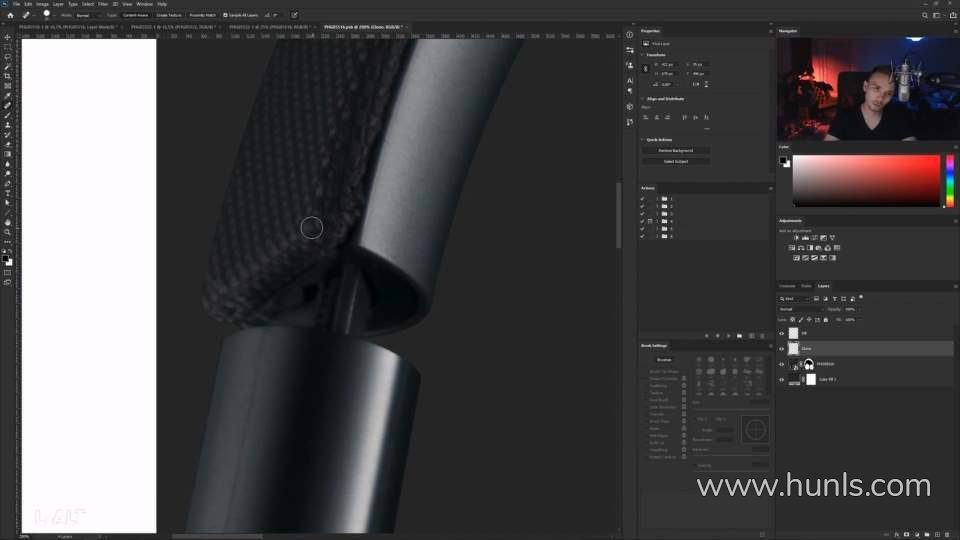This screenshot has width=960, height=540.
Task: Add a Levels adjustment
Action: 805,238
